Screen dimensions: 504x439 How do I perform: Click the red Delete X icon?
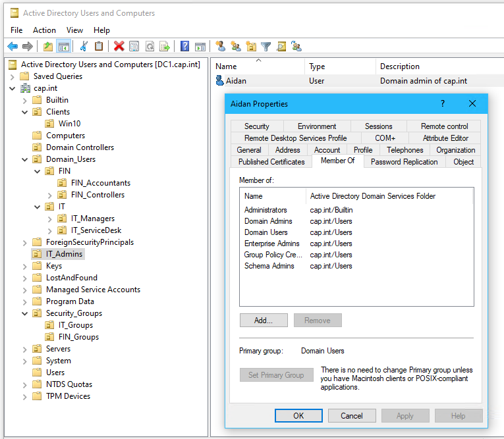click(119, 47)
